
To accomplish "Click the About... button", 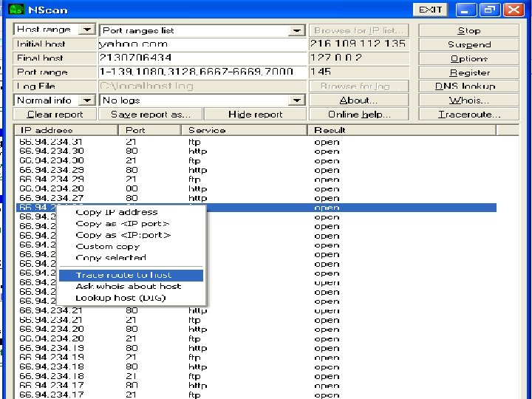I will [x=358, y=100].
